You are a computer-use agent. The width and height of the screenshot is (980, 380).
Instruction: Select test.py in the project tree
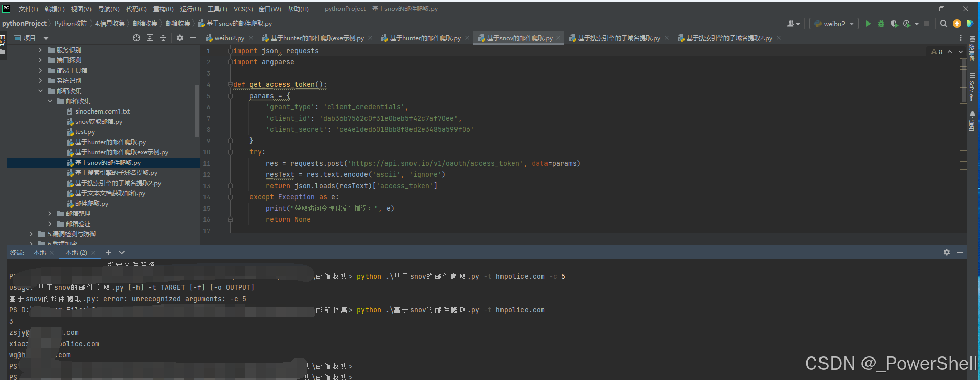pyautogui.click(x=85, y=131)
